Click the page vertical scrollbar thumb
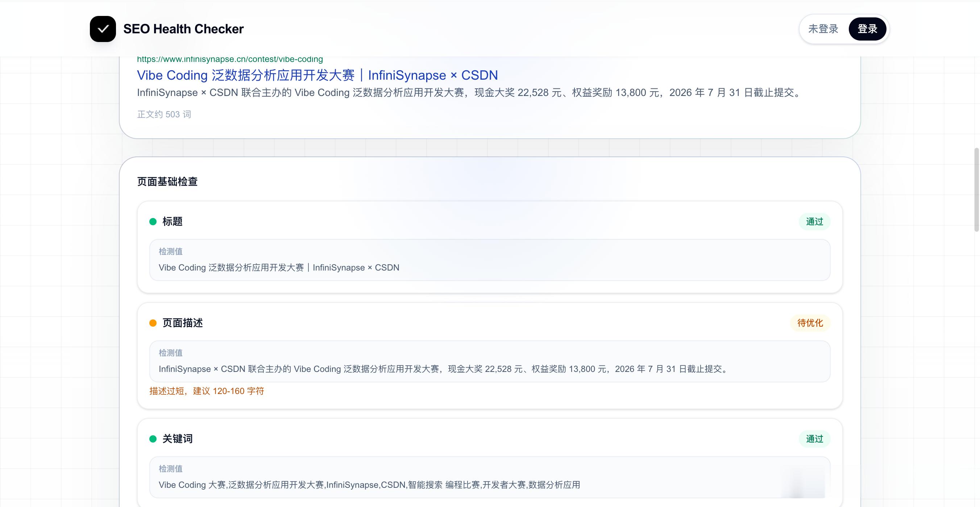The width and height of the screenshot is (980, 507). 977,190
